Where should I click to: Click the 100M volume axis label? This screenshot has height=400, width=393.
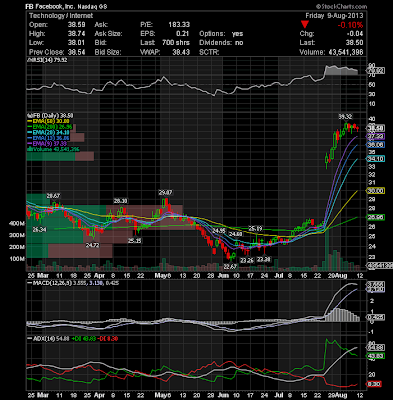point(18,259)
